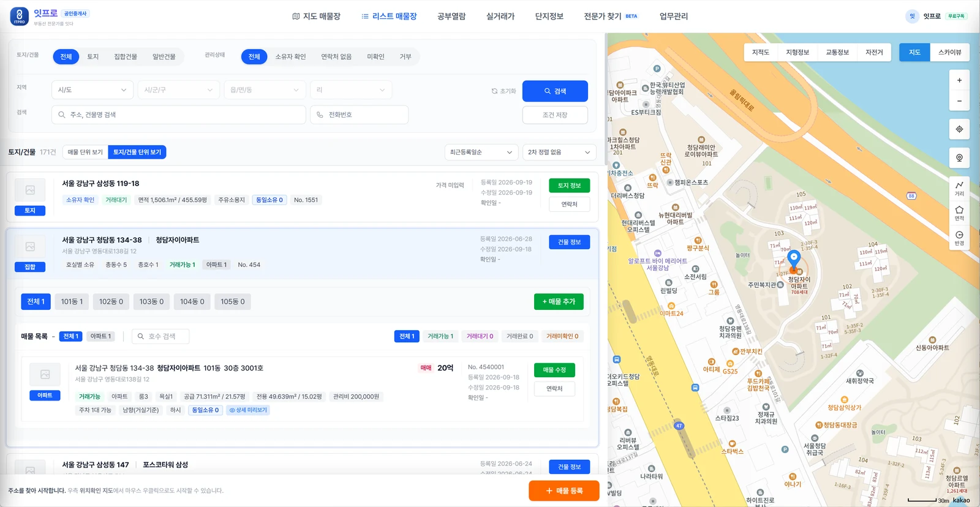Switch map to 스카이뷰
980x507 pixels.
[x=949, y=53]
